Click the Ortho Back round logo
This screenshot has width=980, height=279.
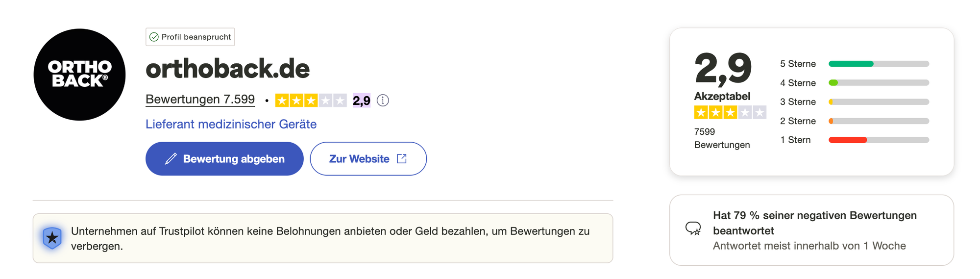point(79,75)
